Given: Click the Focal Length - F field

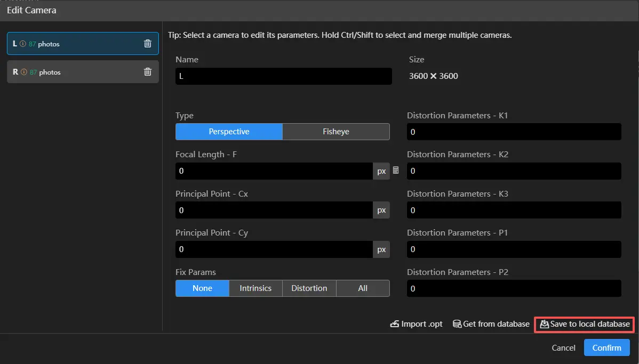Looking at the screenshot, I should tap(274, 171).
